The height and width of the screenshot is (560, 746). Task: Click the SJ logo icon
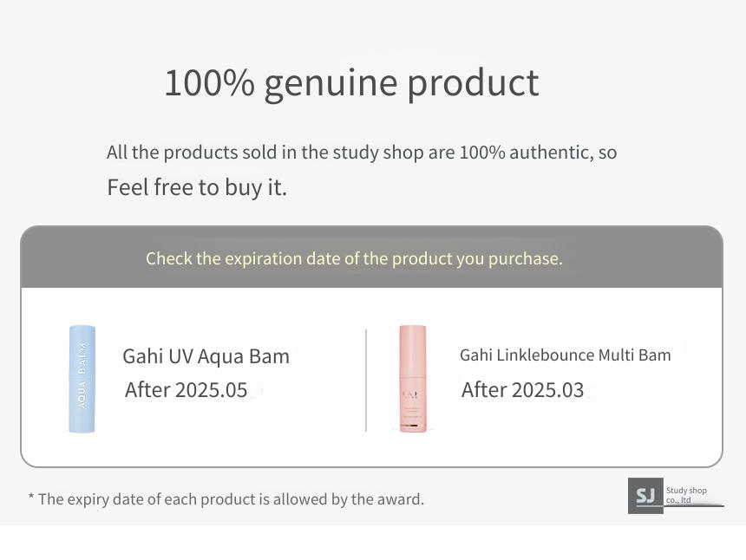tap(645, 495)
